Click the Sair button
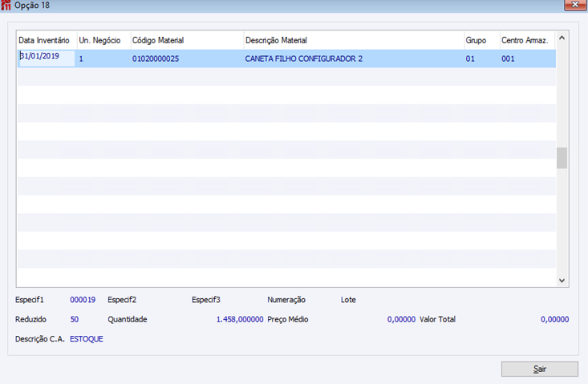This screenshot has width=588, height=384. [539, 369]
